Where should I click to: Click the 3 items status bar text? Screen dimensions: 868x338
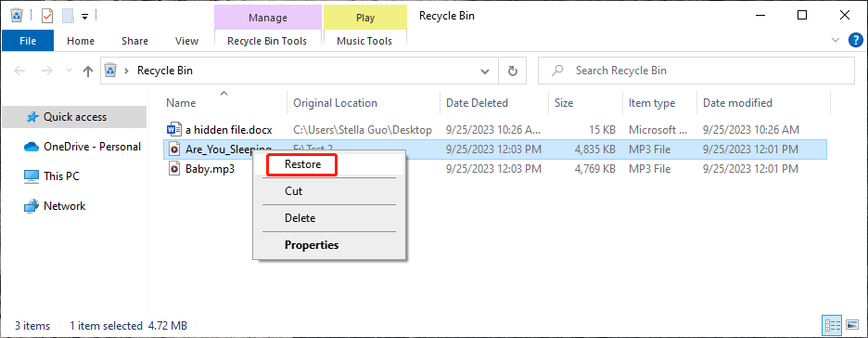click(32, 326)
